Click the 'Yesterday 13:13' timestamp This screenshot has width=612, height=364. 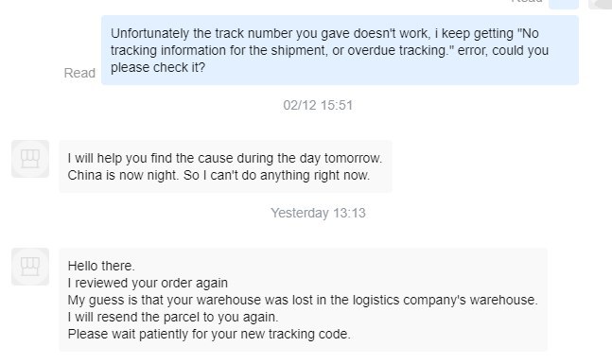(318, 213)
